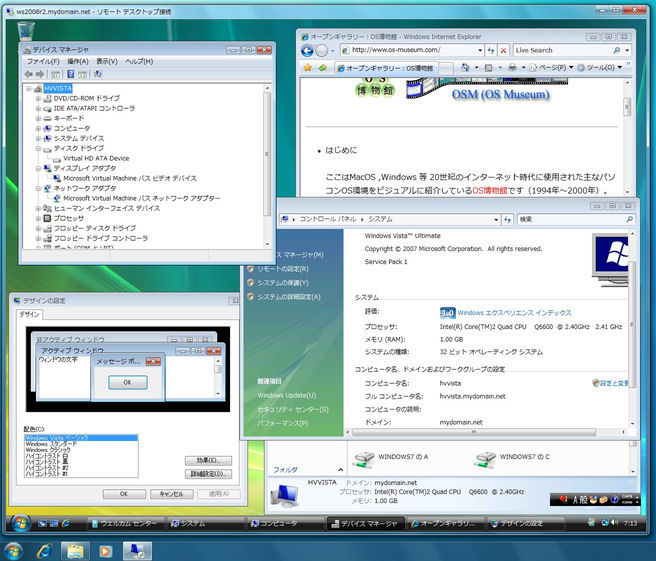Click Show Desktop in Vista quick launch

pyautogui.click(x=42, y=523)
